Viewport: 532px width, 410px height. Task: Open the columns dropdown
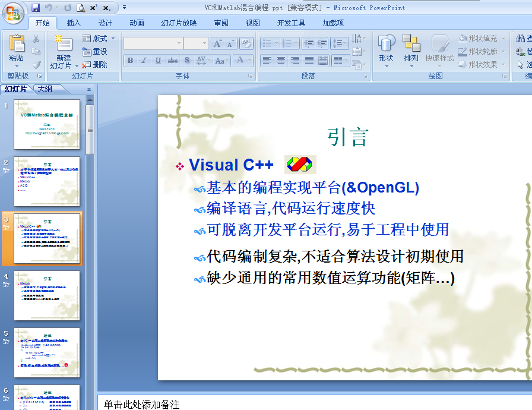click(x=340, y=61)
